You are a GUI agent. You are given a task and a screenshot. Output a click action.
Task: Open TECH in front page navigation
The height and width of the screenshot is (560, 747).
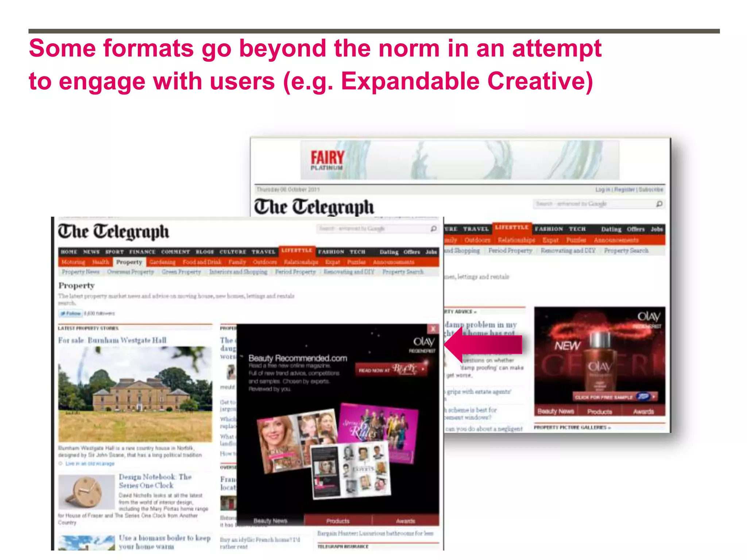coord(357,252)
